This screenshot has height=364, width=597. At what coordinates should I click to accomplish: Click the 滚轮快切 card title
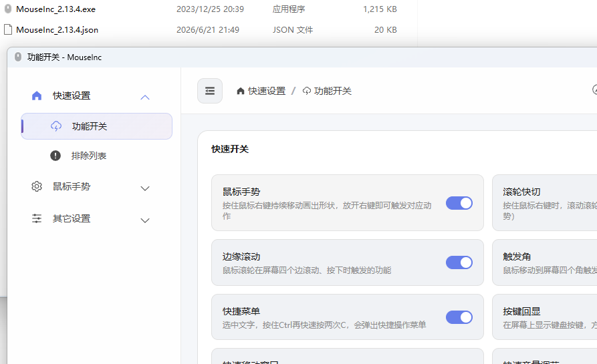pos(521,192)
